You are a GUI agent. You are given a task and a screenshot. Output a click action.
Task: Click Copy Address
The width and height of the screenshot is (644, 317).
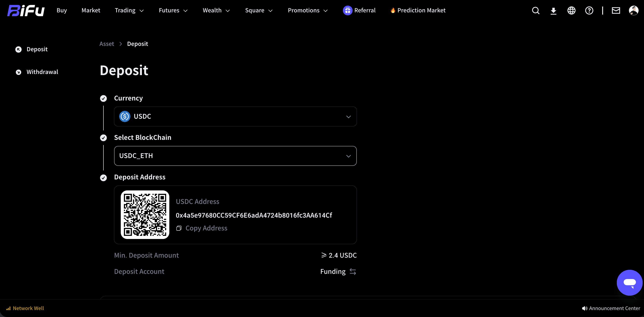(206, 228)
